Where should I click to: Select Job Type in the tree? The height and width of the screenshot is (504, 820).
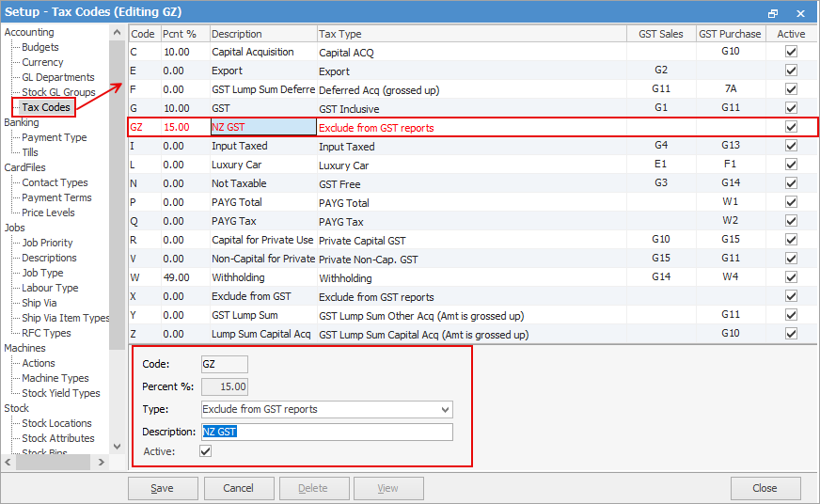(42, 274)
